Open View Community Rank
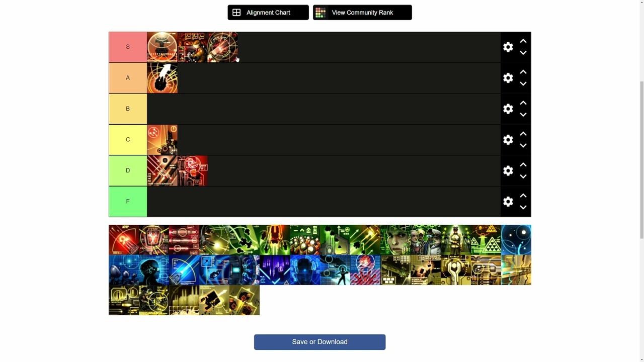 point(362,13)
